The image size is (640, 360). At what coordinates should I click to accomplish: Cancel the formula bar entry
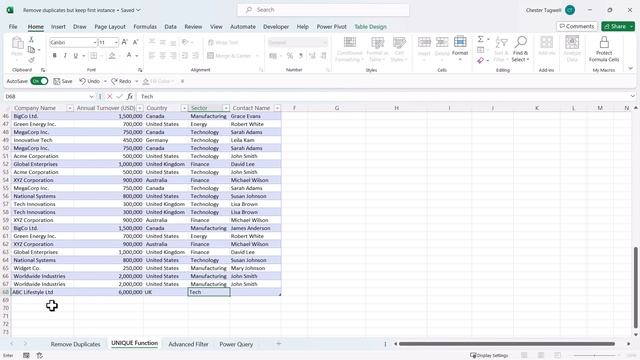[109, 96]
